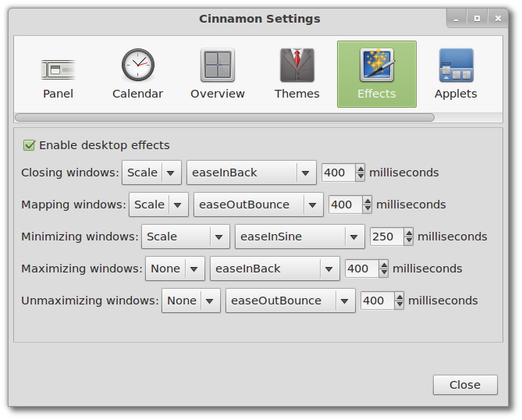
Task: Expand Closing windows Scale effect dropdown
Action: tap(151, 173)
